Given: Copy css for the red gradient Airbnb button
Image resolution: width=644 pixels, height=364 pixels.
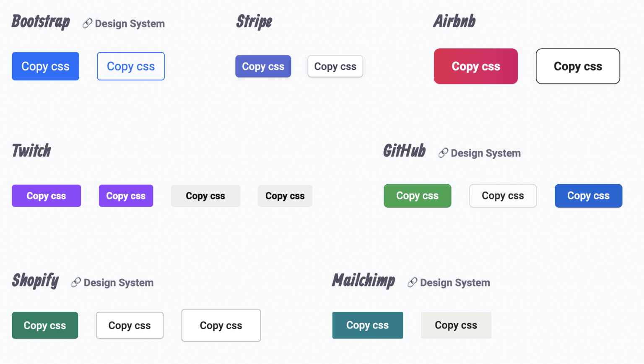Looking at the screenshot, I should (475, 66).
